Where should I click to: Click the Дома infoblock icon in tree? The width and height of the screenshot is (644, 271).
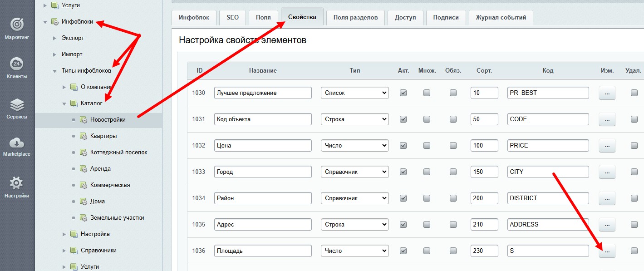tap(83, 202)
